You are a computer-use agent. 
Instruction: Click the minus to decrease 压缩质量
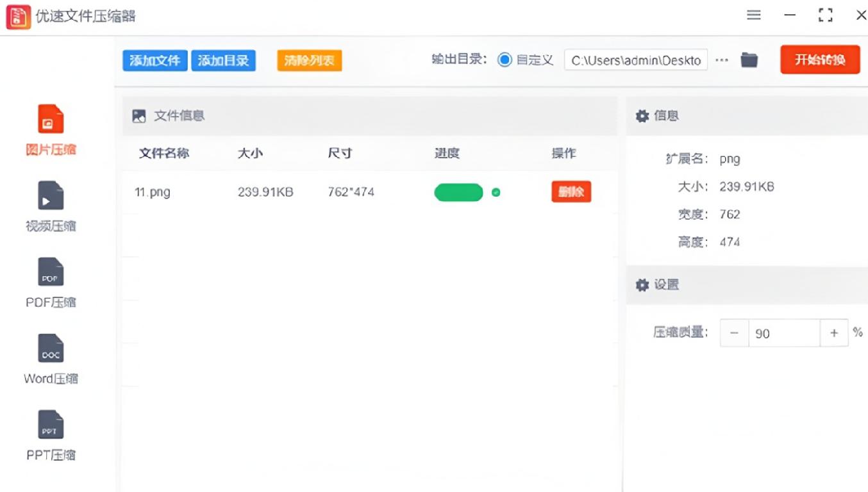[733, 332]
